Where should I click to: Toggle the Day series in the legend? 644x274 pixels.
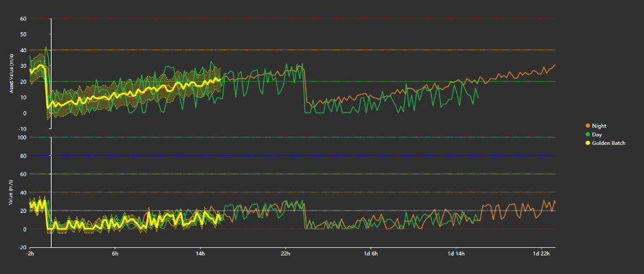[x=594, y=135]
